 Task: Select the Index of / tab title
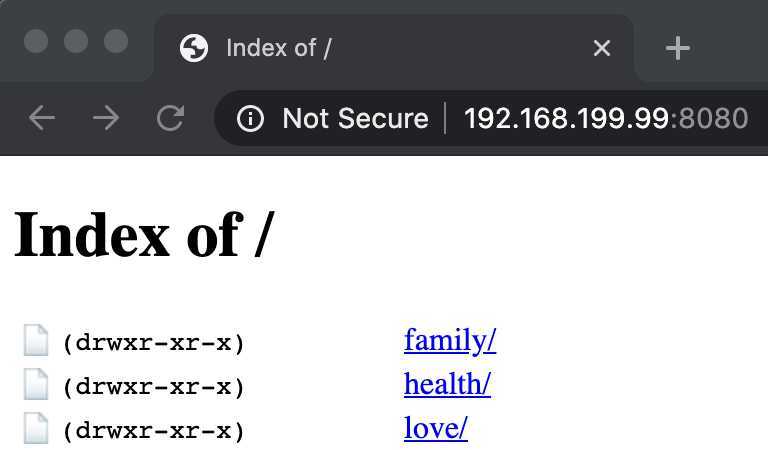[279, 48]
